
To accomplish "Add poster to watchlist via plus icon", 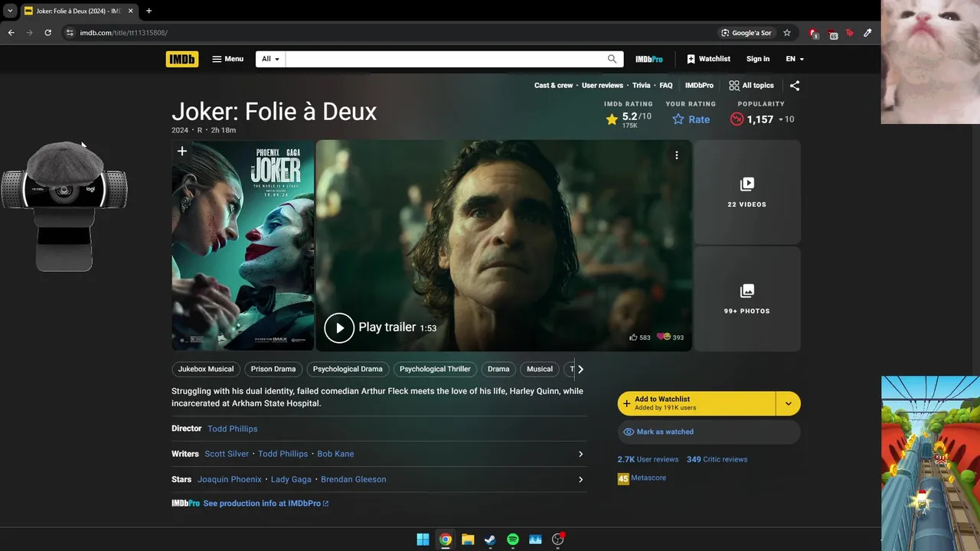I will click(182, 152).
